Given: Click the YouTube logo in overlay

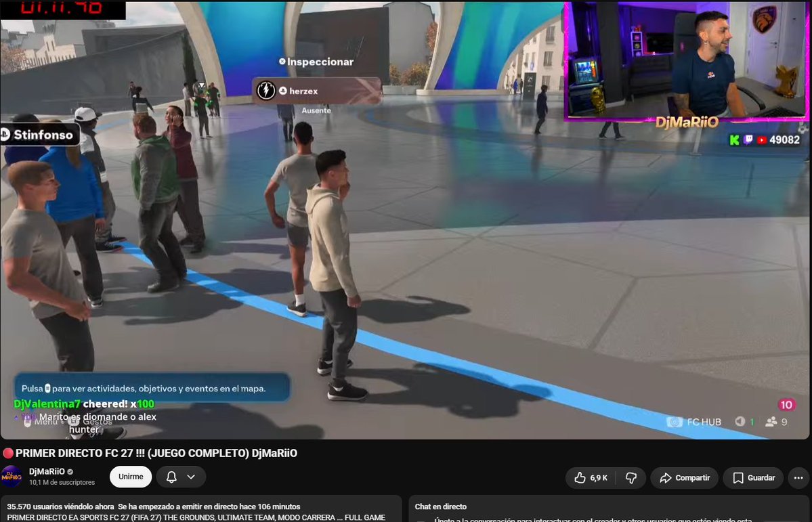Looking at the screenshot, I should pyautogui.click(x=761, y=140).
